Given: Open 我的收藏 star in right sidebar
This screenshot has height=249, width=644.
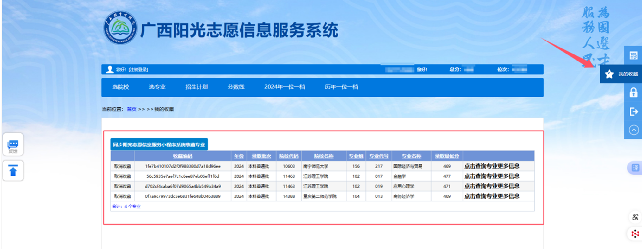Looking at the screenshot, I should 609,74.
